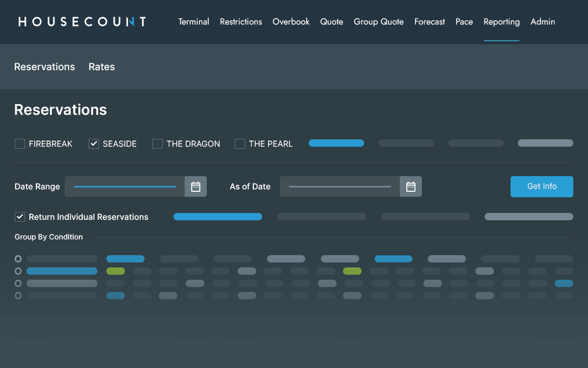Switch to the Rates tab

[x=101, y=67]
